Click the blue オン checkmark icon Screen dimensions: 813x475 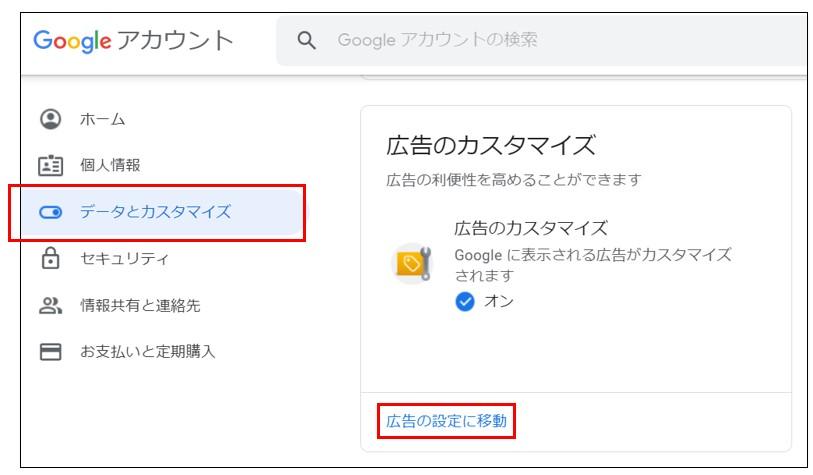point(465,301)
